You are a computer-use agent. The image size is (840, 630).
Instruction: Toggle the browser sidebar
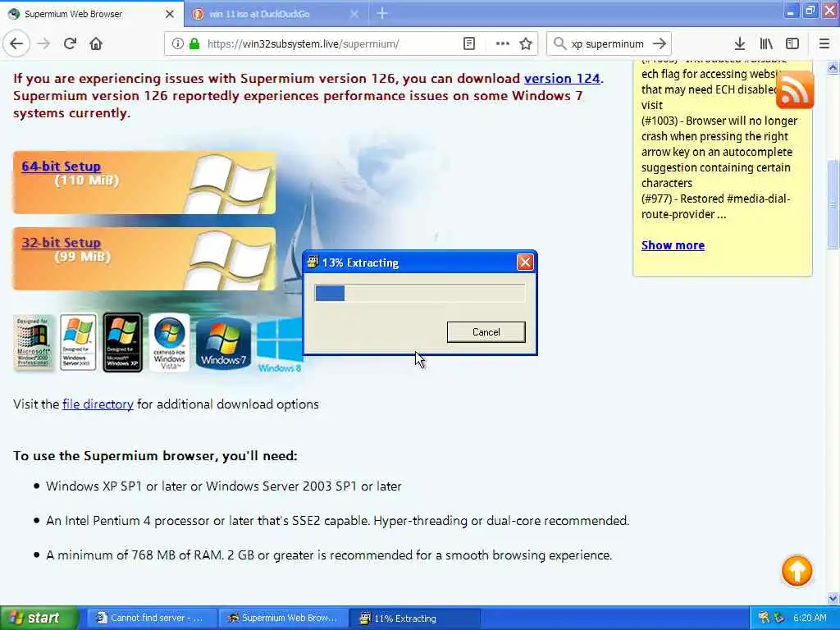coord(792,44)
